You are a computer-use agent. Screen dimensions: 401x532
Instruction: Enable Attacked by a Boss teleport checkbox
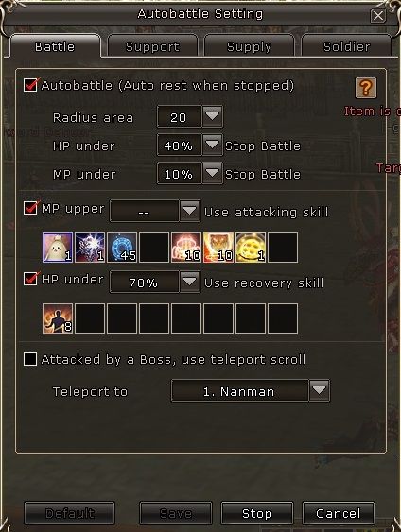tap(30, 359)
